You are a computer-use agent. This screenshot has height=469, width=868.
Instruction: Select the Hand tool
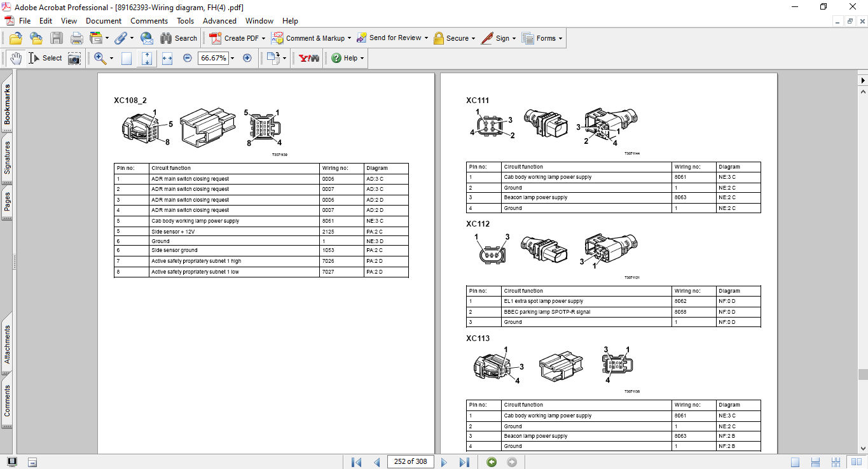(x=16, y=58)
